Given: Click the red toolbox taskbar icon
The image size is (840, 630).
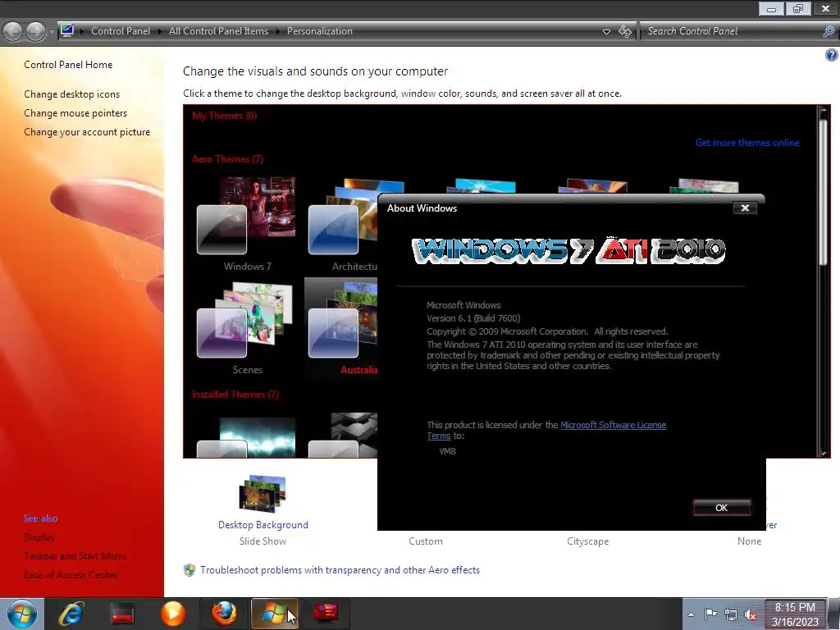Looking at the screenshot, I should (x=325, y=613).
